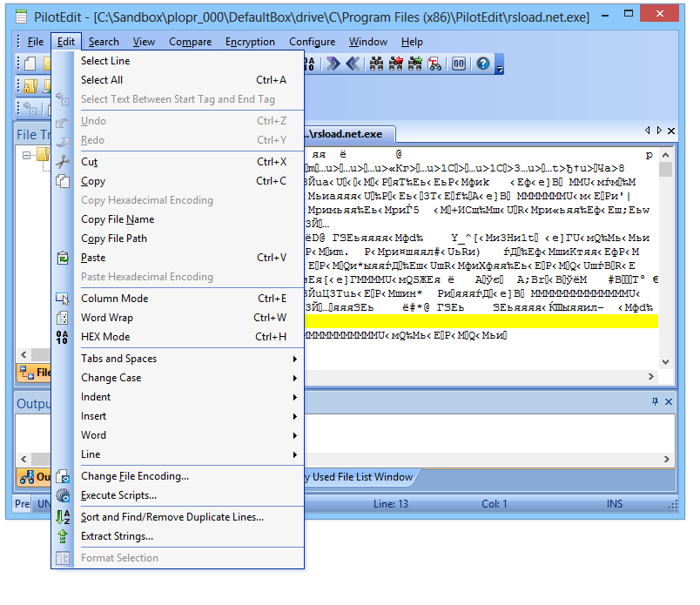Click binoculars icon with green right arrow
The height and width of the screenshot is (605, 700).
pos(415,64)
